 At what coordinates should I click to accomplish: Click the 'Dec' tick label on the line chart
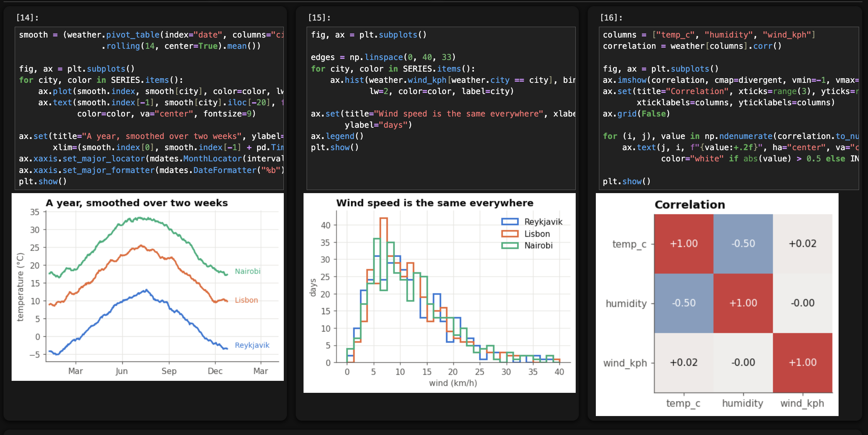point(215,371)
